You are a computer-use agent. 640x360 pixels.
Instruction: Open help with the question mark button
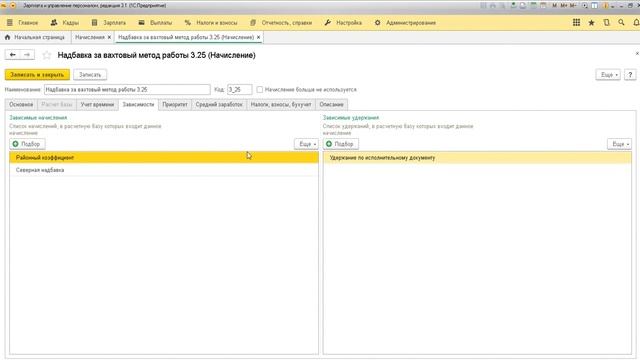pyautogui.click(x=630, y=75)
